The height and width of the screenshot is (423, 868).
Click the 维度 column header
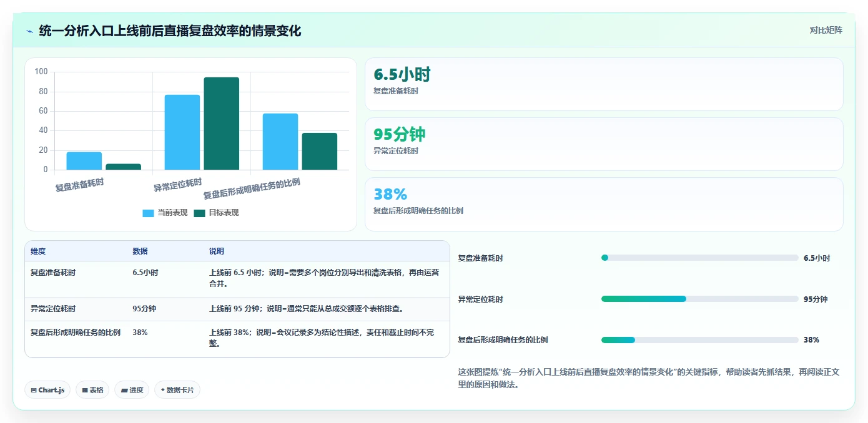click(x=38, y=251)
